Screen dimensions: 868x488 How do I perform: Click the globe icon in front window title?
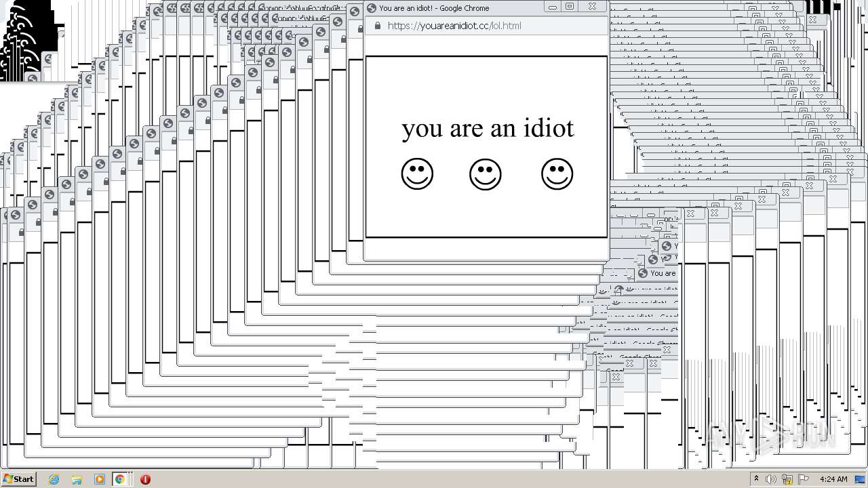(371, 8)
